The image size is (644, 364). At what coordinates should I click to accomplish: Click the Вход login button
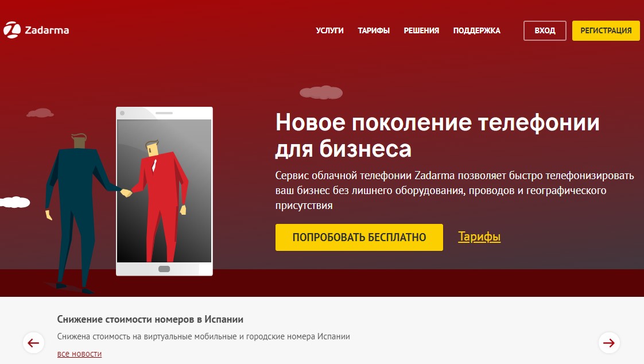[x=545, y=30]
